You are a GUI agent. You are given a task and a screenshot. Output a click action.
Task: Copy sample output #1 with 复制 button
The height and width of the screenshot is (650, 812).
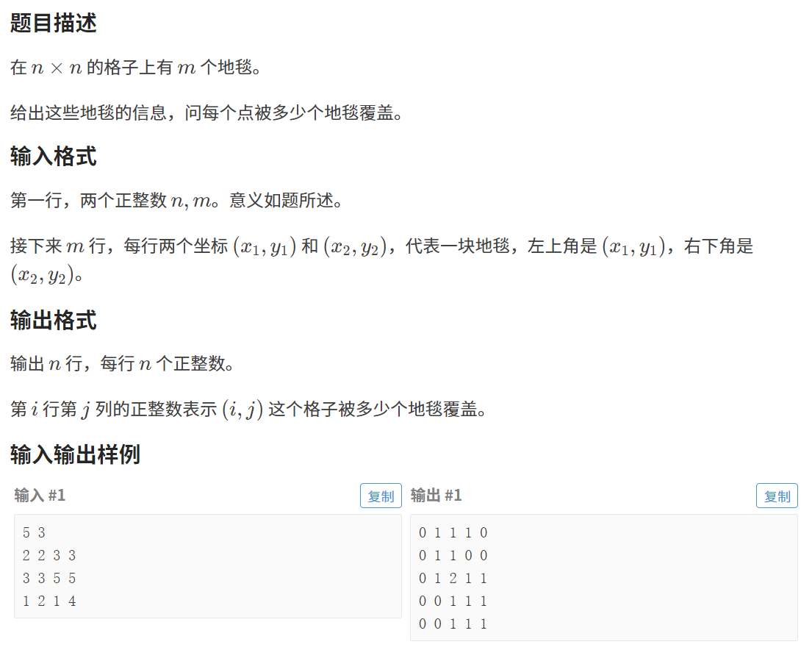tap(777, 496)
